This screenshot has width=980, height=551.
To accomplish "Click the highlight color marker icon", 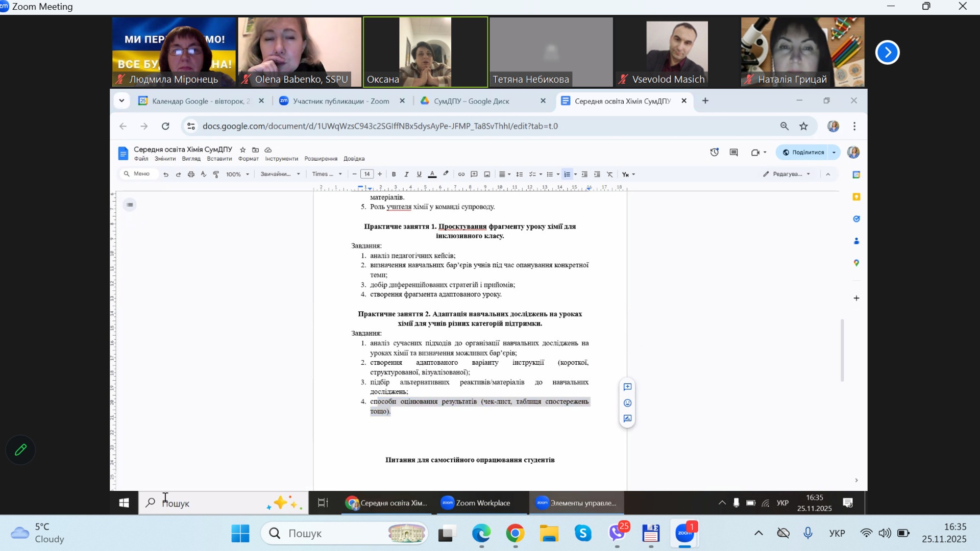I will (446, 174).
